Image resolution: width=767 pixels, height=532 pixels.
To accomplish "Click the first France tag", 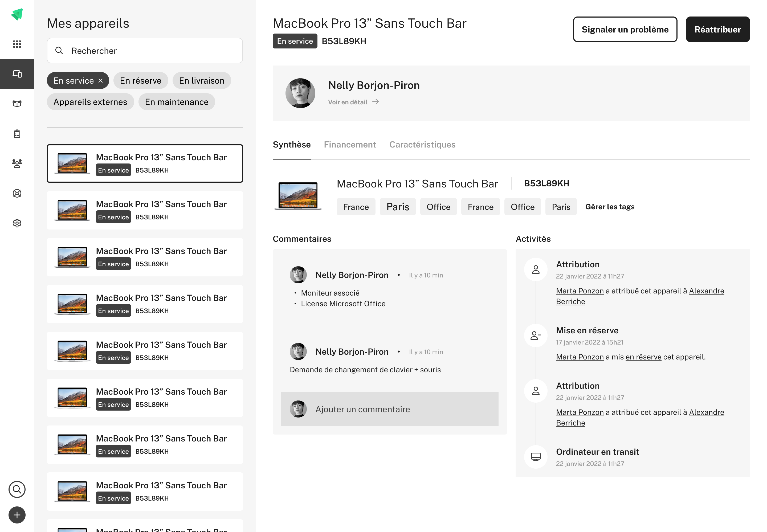I will tap(356, 207).
